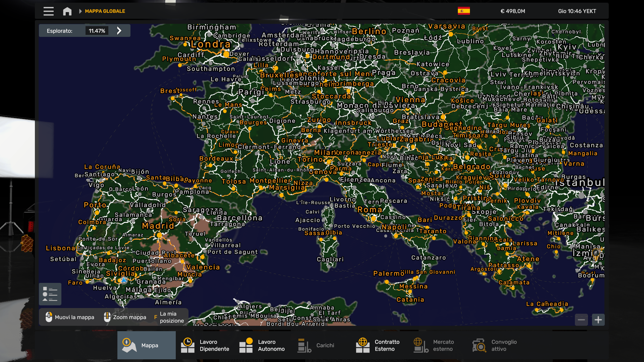This screenshot has width=644, height=362.
Task: Click the Gio 10:46 YEKT clock
Action: click(577, 11)
